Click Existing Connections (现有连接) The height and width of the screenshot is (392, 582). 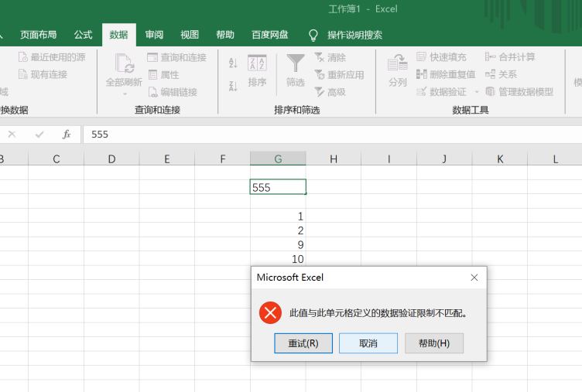pyautogui.click(x=43, y=74)
